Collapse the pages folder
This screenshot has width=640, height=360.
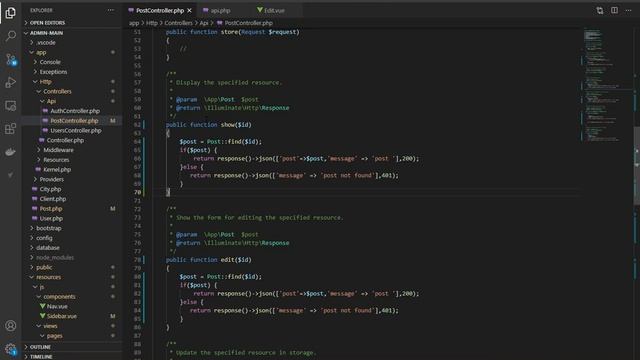[x=54, y=336]
